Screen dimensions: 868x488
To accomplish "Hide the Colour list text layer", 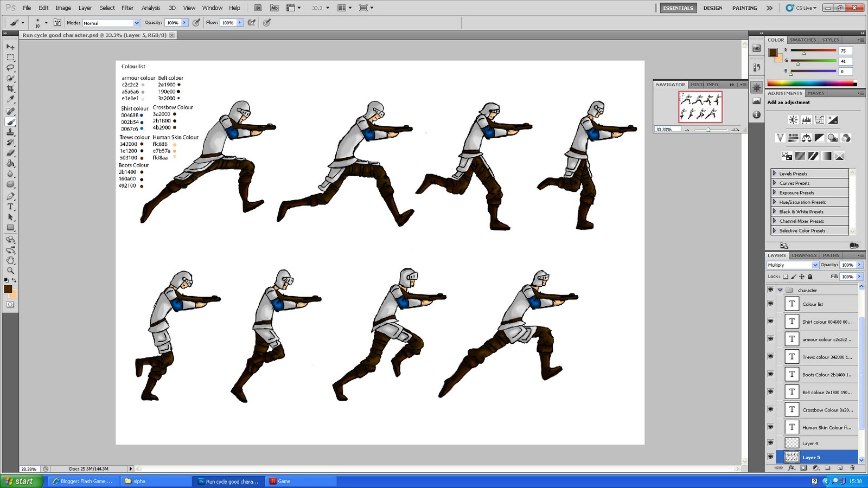I will 771,304.
